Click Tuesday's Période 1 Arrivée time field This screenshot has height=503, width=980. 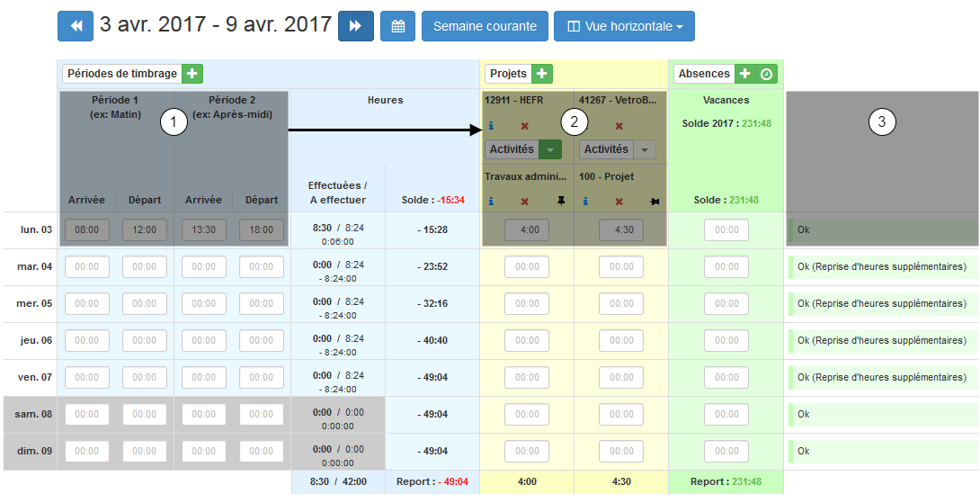87,266
